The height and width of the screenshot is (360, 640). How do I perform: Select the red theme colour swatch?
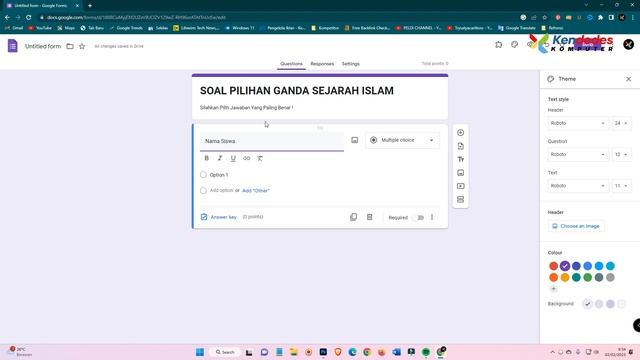(553, 266)
